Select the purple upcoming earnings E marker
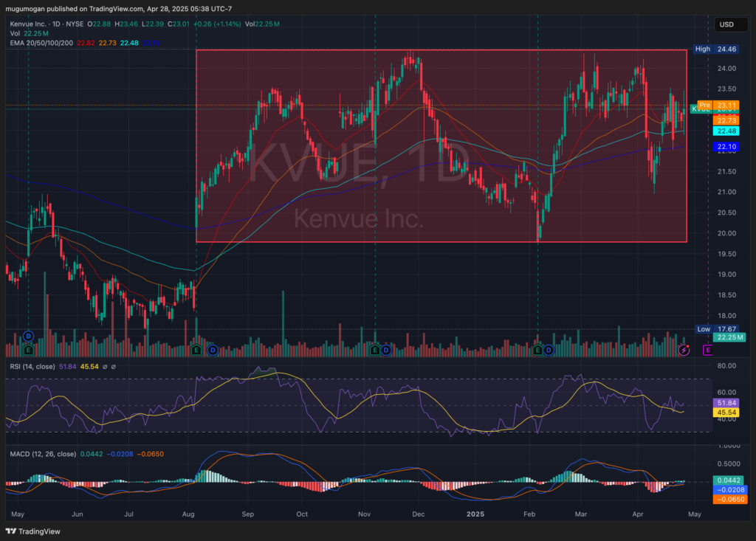 [707, 350]
